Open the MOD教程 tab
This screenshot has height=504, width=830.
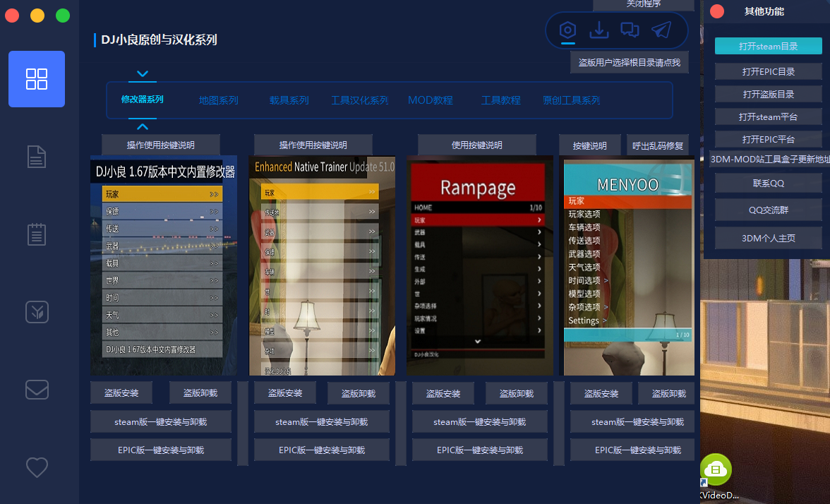pyautogui.click(x=431, y=100)
